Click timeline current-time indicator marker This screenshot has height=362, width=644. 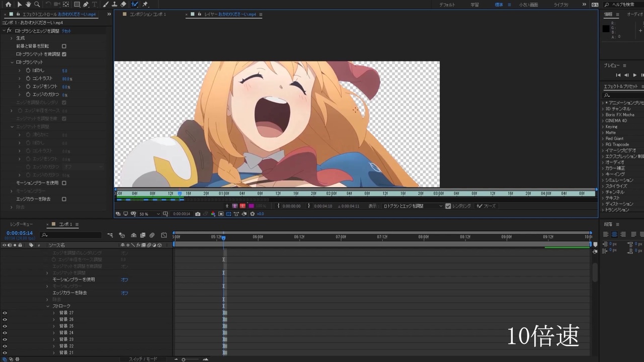(223, 238)
